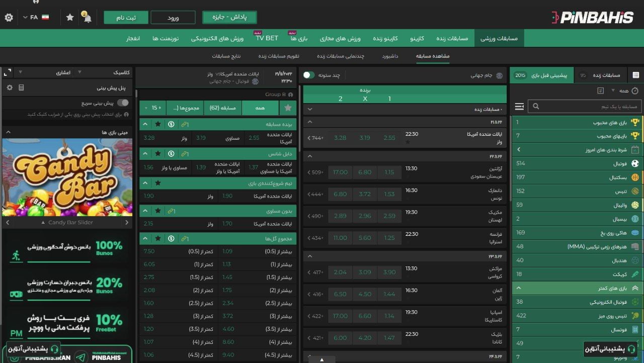Click the ثبت نام register button
644x363 pixels.
coord(126,18)
